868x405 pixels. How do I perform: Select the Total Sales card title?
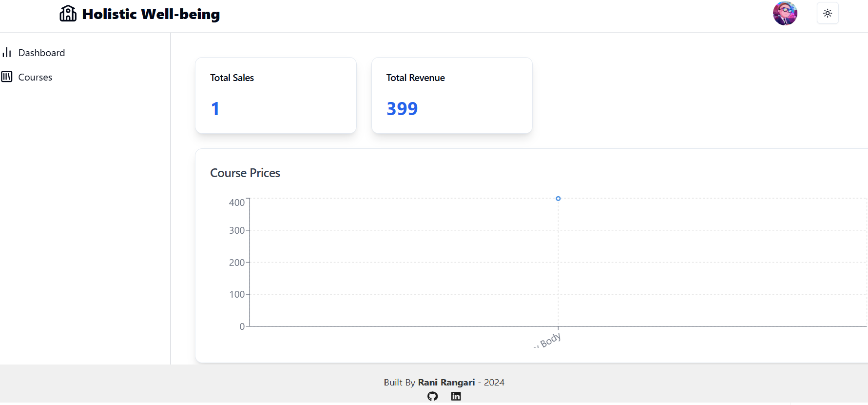click(x=232, y=78)
